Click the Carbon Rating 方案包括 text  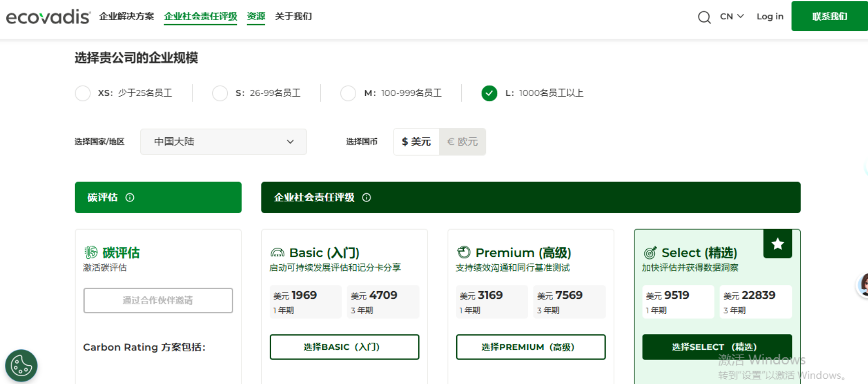point(144,347)
